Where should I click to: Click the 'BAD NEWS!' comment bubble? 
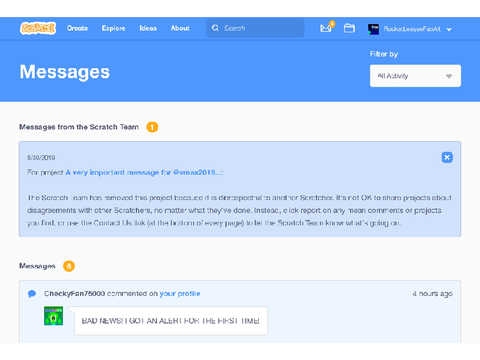171,321
